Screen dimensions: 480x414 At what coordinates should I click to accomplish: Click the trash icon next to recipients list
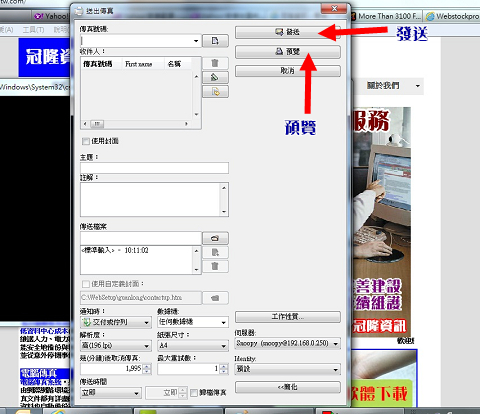(x=215, y=63)
